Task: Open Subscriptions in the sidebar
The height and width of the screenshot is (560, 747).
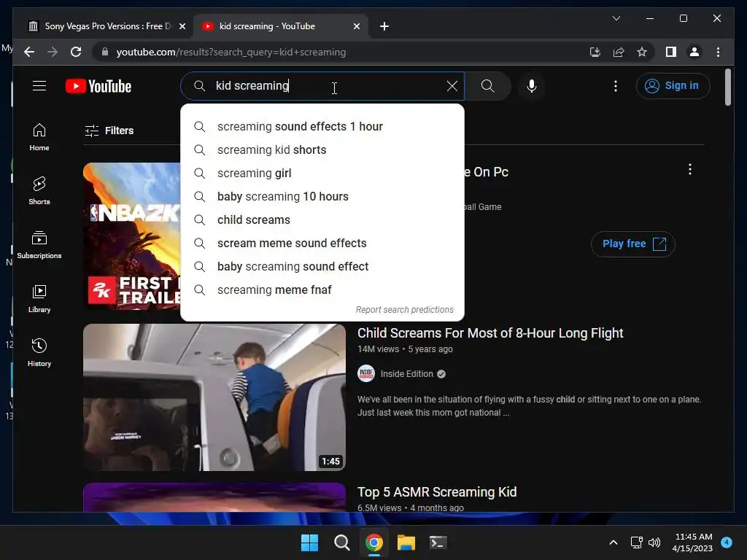Action: pyautogui.click(x=39, y=245)
